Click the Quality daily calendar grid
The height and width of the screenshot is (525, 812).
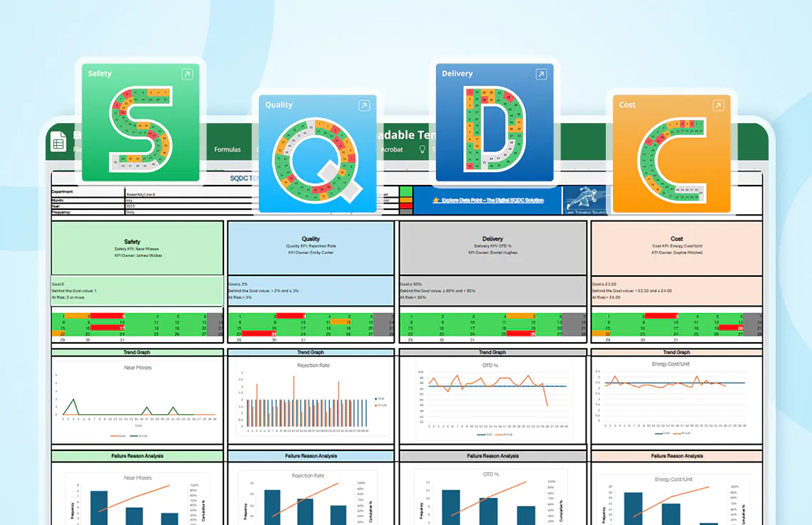(x=311, y=327)
